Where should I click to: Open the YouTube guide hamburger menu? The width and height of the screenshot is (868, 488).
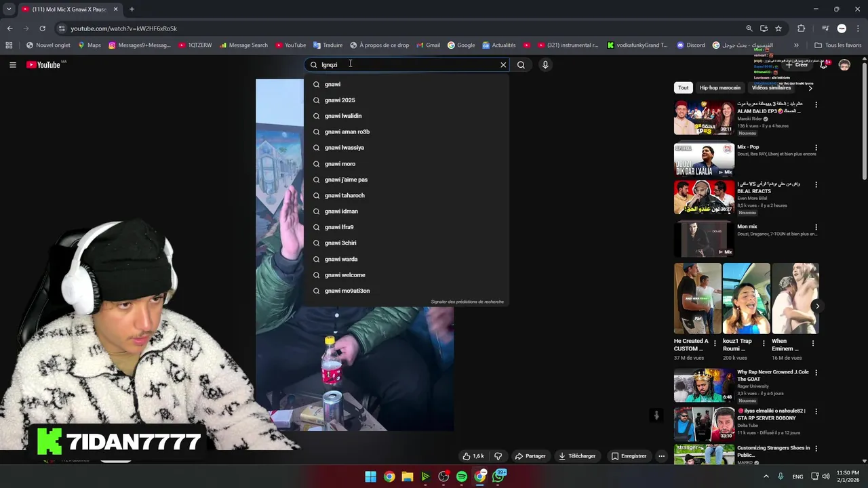[12, 64]
